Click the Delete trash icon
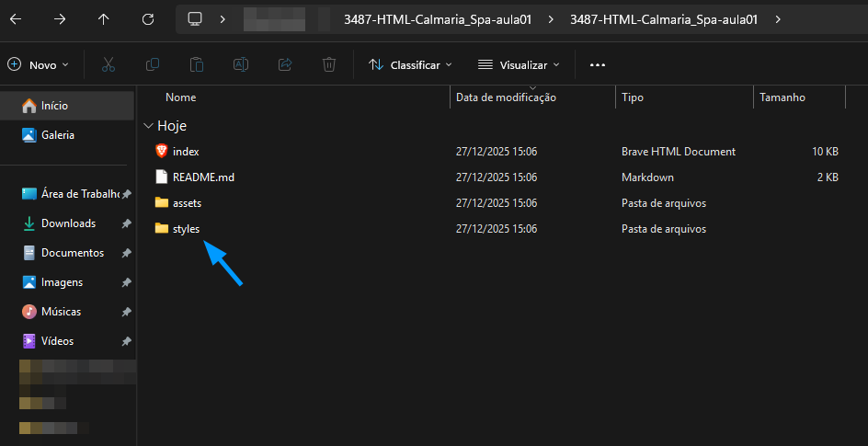 (x=329, y=64)
